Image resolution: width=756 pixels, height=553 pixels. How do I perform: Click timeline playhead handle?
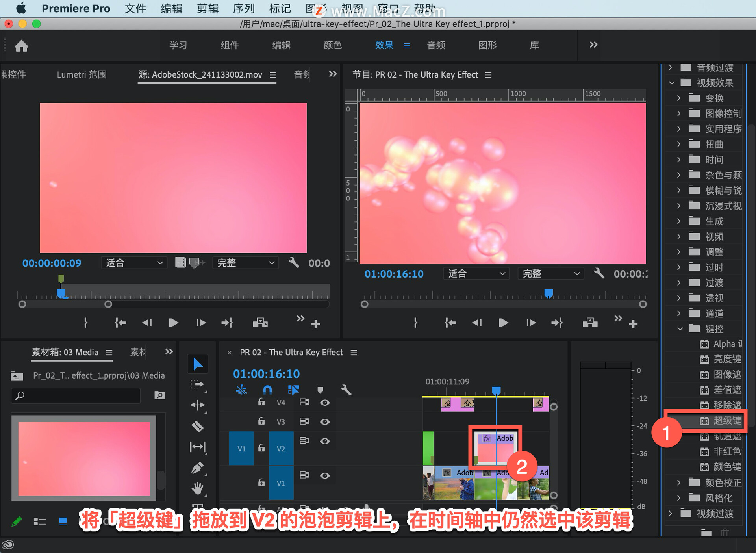[x=496, y=390]
